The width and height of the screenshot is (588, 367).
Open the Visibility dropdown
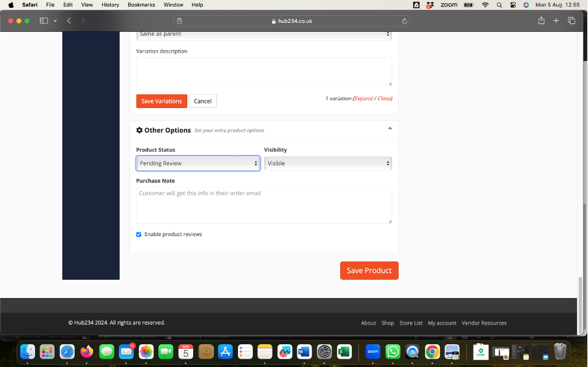(x=328, y=163)
